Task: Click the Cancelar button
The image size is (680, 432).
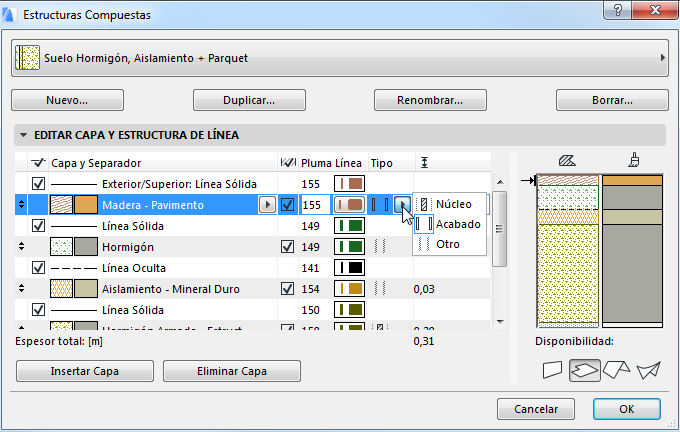Action: (x=536, y=409)
